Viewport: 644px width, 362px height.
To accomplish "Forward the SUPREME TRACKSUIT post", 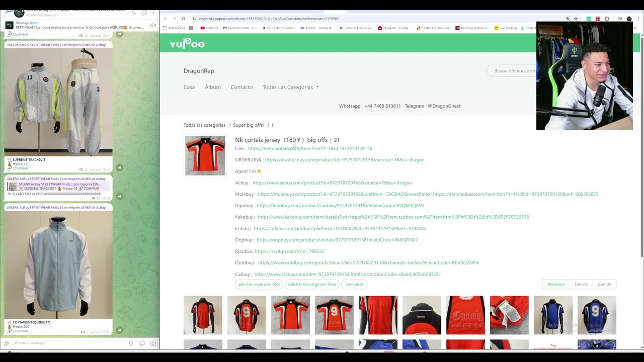I will (119, 167).
